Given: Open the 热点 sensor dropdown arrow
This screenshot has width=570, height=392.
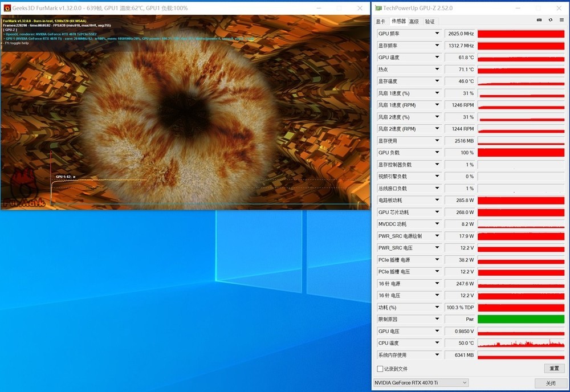Looking at the screenshot, I should [437, 69].
